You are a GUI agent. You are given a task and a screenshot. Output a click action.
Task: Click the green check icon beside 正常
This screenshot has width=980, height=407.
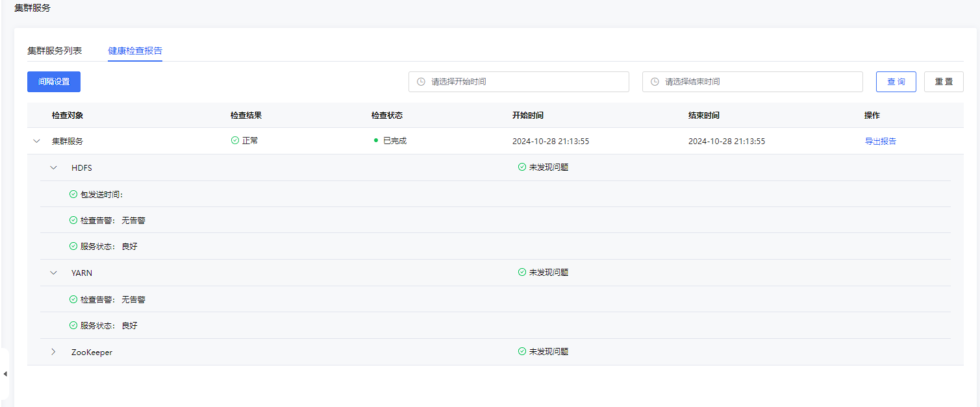click(x=235, y=140)
